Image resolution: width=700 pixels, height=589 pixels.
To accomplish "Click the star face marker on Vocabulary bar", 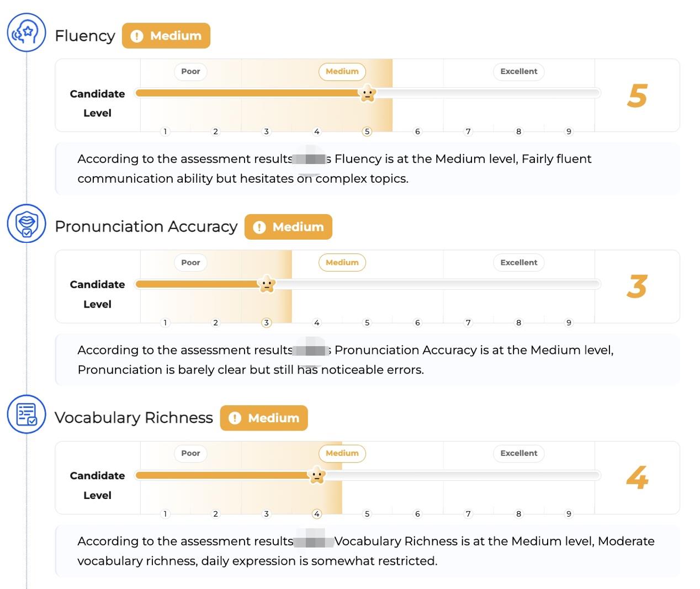I will [317, 475].
